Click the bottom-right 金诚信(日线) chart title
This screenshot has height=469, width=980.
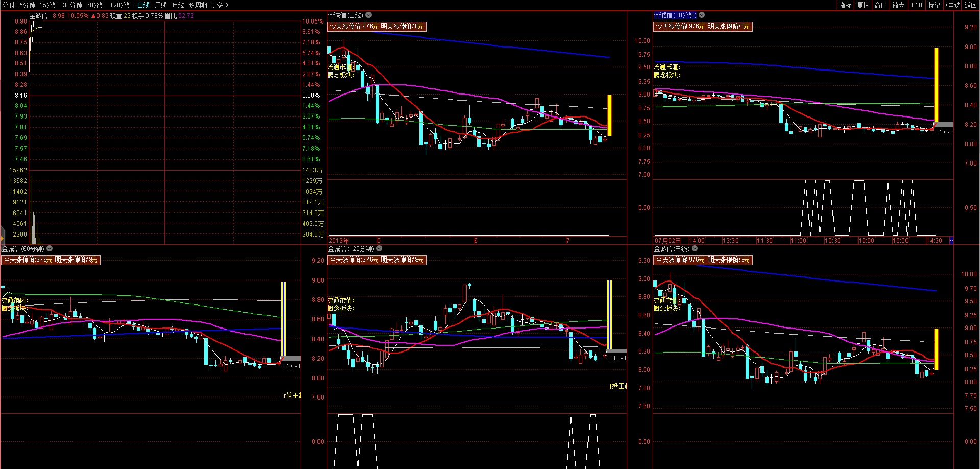click(672, 249)
